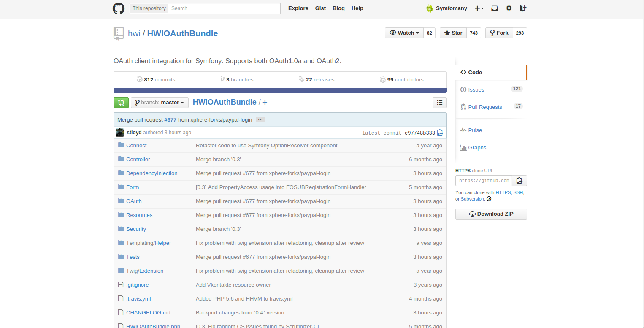Viewport: 644px width, 328px height.
Task: Copy commit SHA e97748b333 clipboard icon
Action: tap(440, 133)
